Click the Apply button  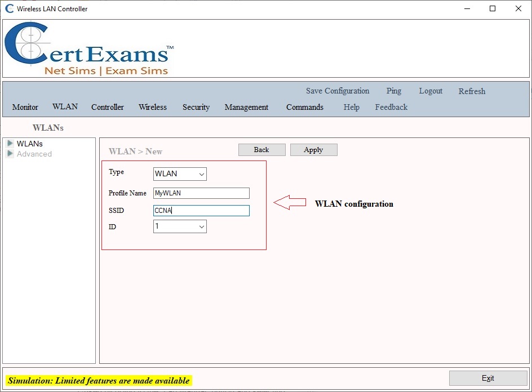point(313,149)
